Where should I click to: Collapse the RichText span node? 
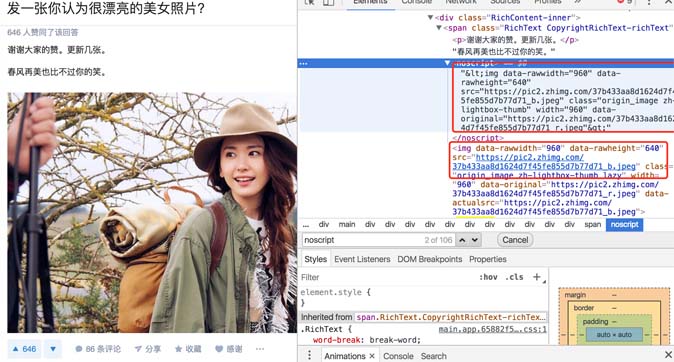tap(439, 28)
